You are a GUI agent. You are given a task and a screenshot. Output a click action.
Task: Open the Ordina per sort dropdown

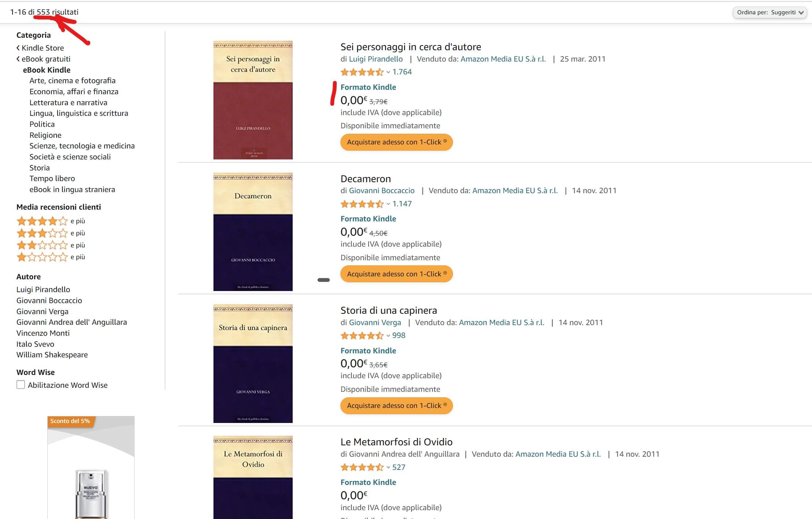tap(769, 12)
